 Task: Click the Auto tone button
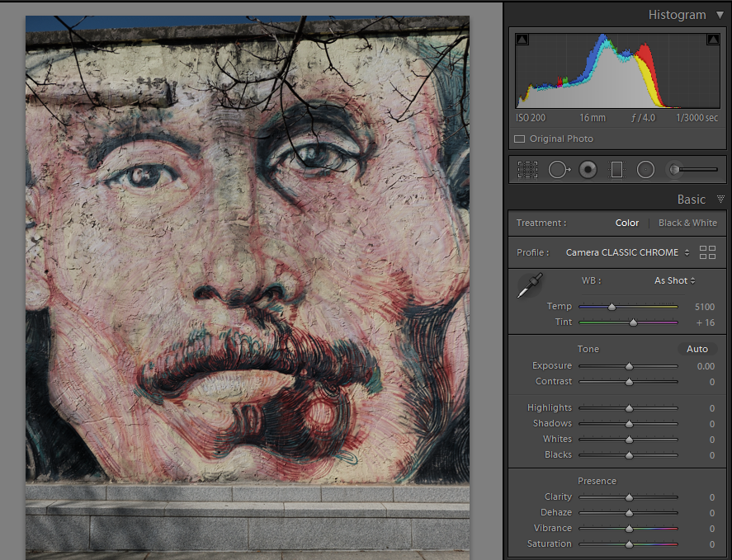tap(697, 349)
